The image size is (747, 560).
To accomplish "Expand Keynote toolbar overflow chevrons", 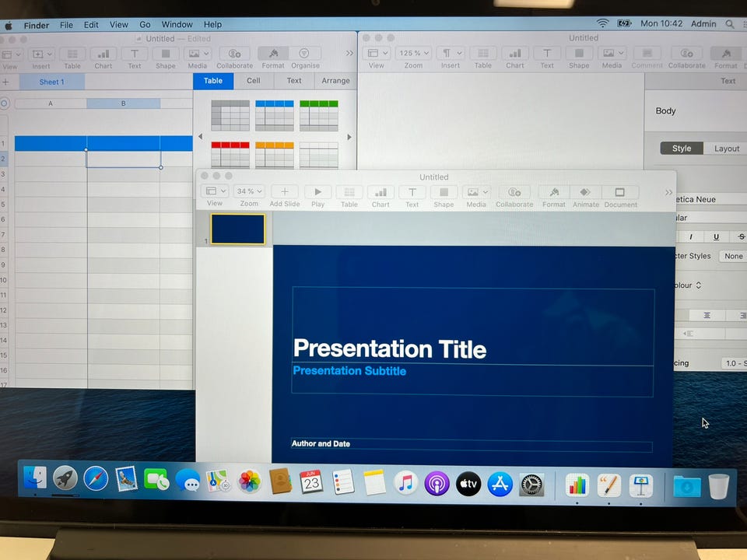I will coord(668,192).
